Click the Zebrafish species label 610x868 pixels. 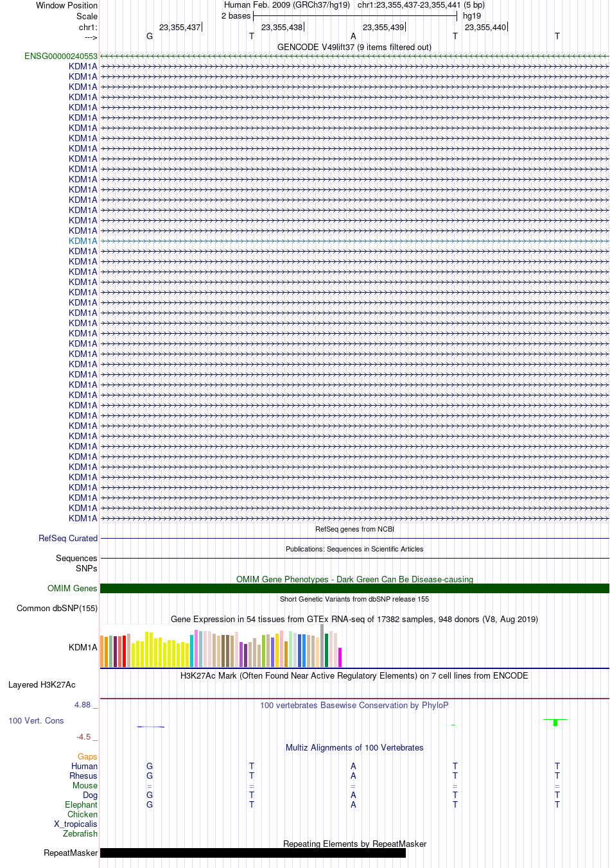click(80, 834)
